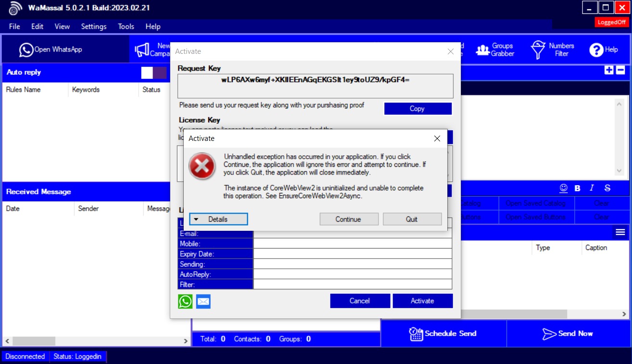632x364 pixels.
Task: Click the left panel scroll left arrow
Action: point(7,341)
